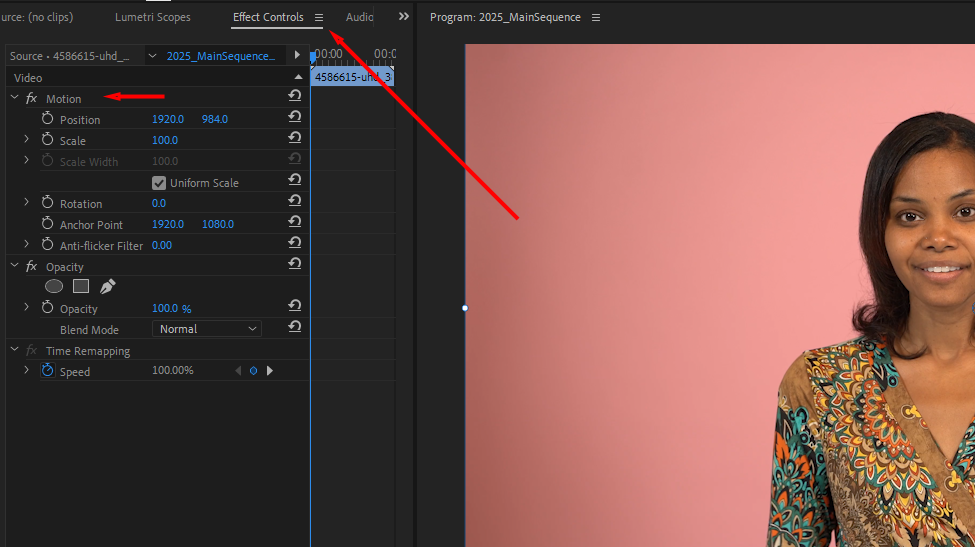Toggle the Opacity fx effect on or off
Screen dimensions: 975x547
(31, 267)
